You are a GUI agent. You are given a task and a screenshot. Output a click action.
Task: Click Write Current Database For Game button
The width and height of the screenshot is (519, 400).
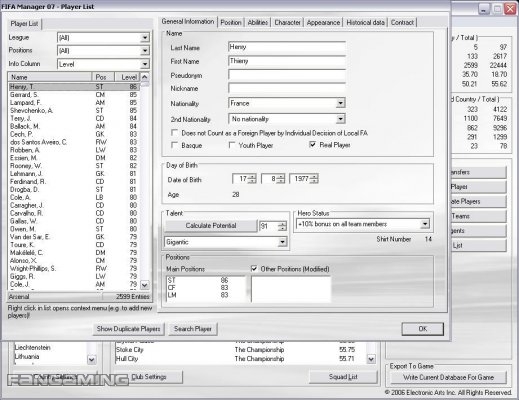click(x=448, y=377)
